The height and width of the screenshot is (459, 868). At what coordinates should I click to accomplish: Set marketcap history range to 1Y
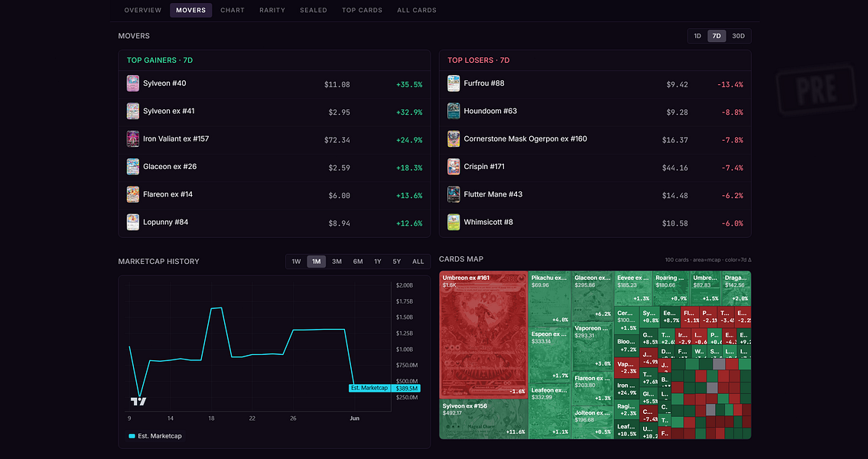[378, 262]
